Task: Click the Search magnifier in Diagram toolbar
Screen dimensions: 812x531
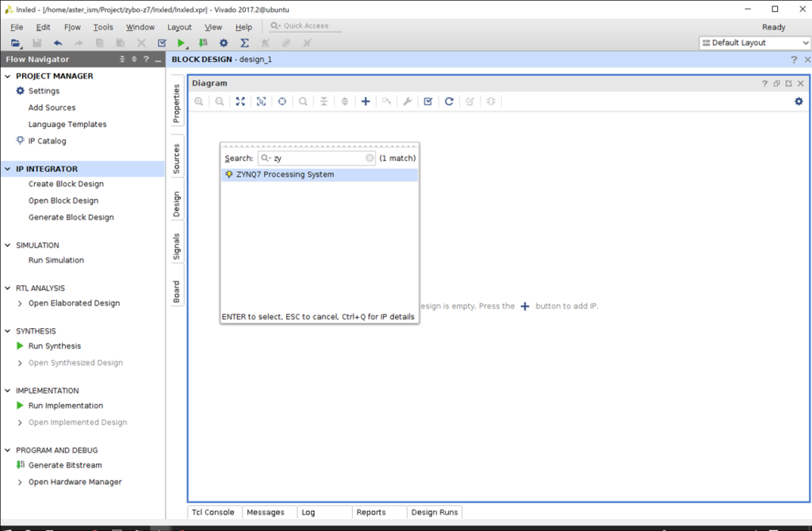Action: click(x=303, y=101)
